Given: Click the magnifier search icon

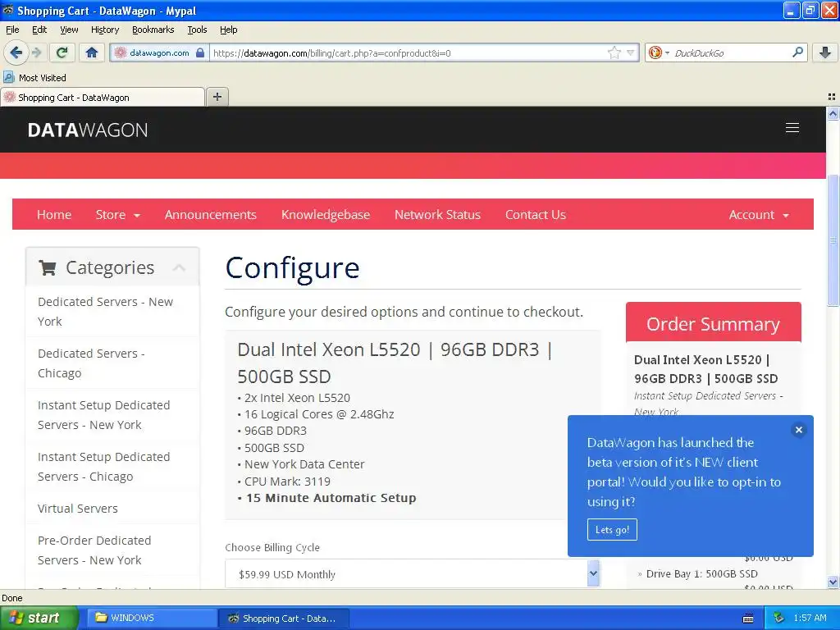Looking at the screenshot, I should (797, 52).
